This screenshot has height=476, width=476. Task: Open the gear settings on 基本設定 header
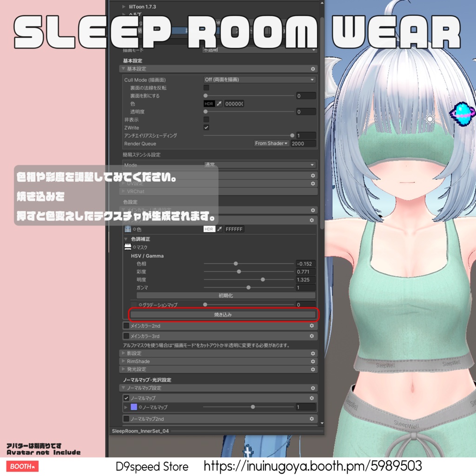(x=312, y=68)
